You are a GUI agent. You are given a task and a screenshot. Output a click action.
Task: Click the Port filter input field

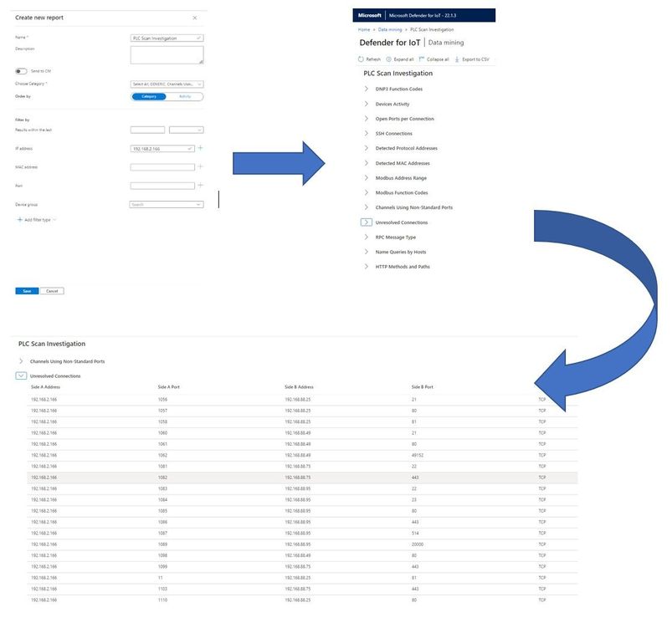point(162,186)
